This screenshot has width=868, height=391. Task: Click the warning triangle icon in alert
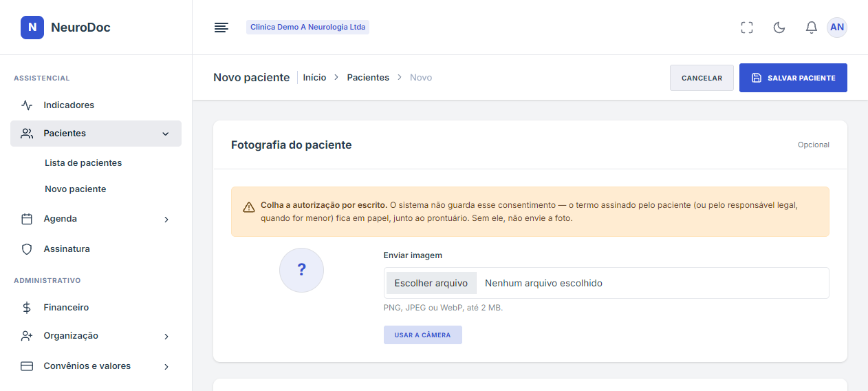(x=249, y=207)
